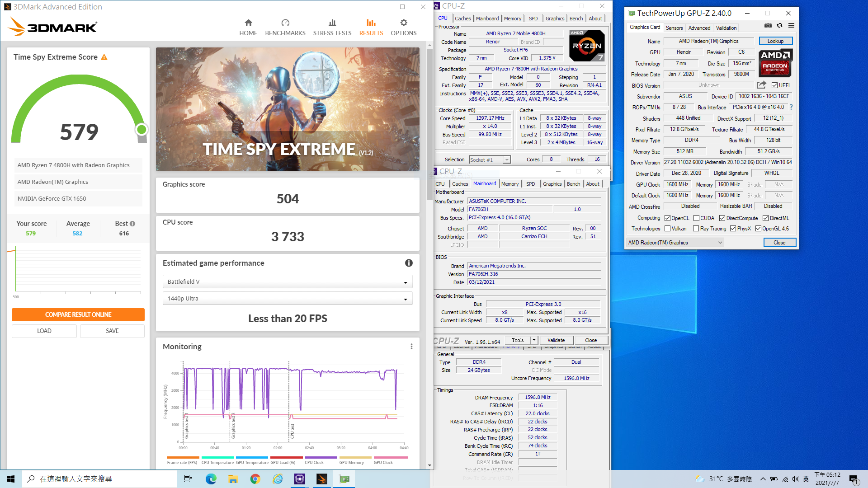The width and height of the screenshot is (868, 488).
Task: Switch to Sensors tab in GPU-Z
Action: 674,28
